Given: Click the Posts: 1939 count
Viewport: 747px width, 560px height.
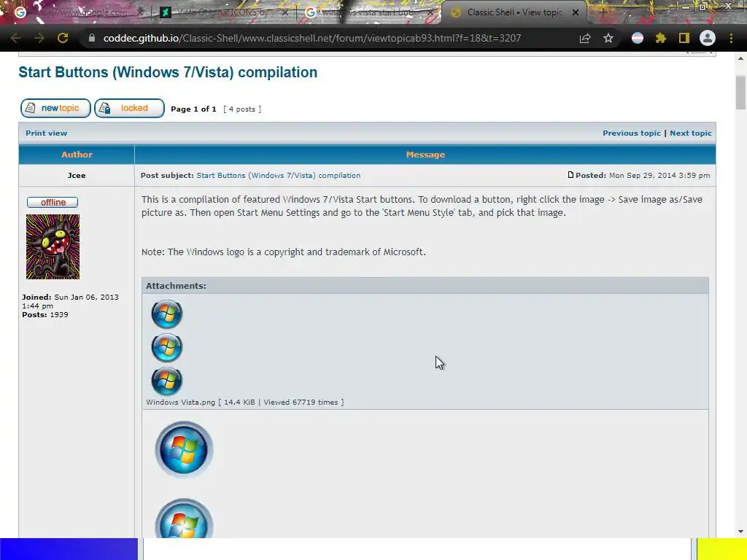Looking at the screenshot, I should click(x=44, y=315).
